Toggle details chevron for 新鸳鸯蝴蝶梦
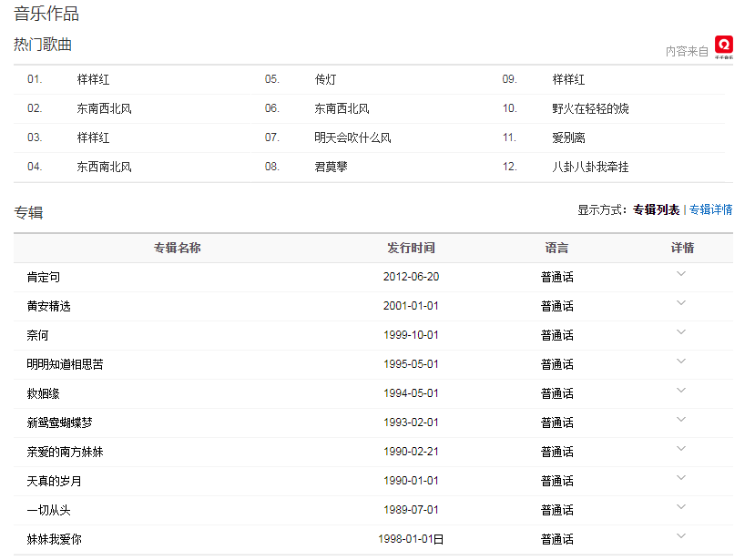This screenshot has width=755, height=560. (681, 420)
